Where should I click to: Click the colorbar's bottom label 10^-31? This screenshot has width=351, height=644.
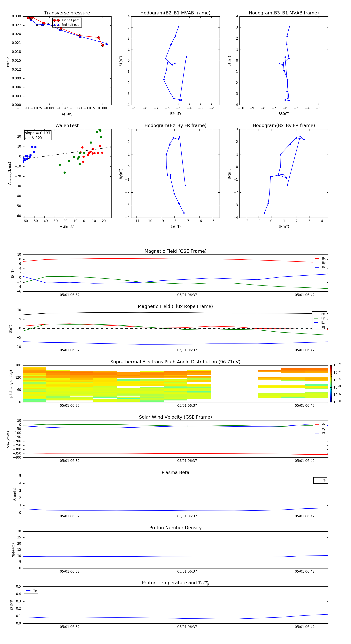click(x=337, y=402)
